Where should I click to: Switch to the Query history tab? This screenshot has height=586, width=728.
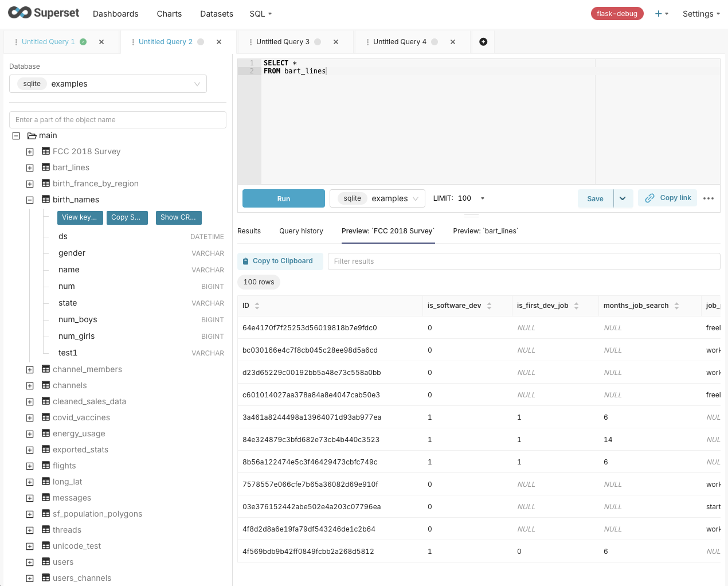301,231
